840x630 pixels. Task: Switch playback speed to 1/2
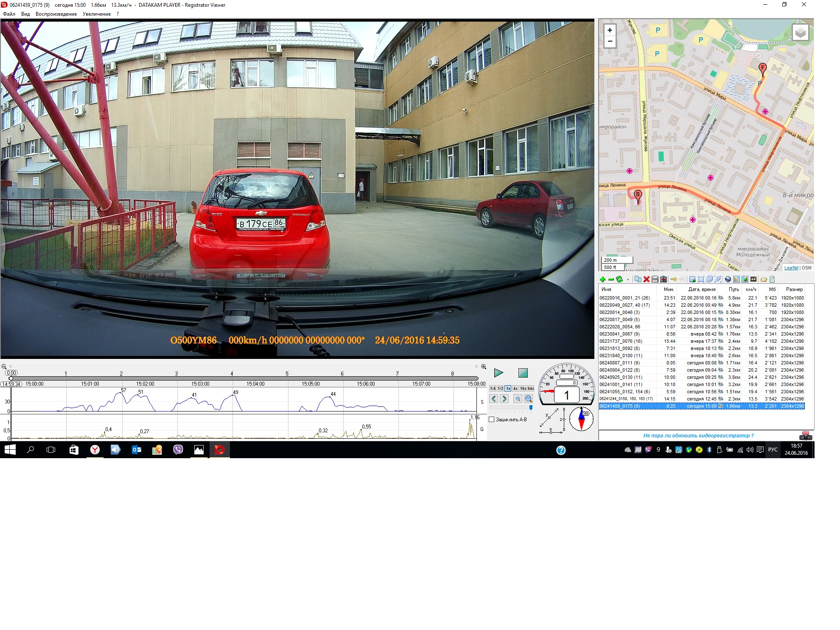500,389
